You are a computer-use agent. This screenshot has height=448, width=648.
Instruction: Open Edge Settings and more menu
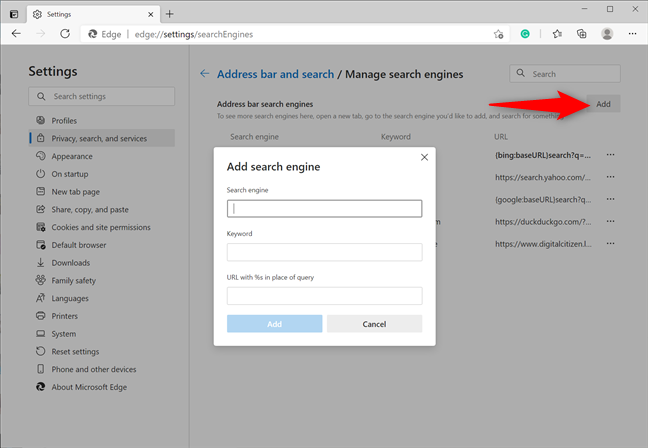632,34
